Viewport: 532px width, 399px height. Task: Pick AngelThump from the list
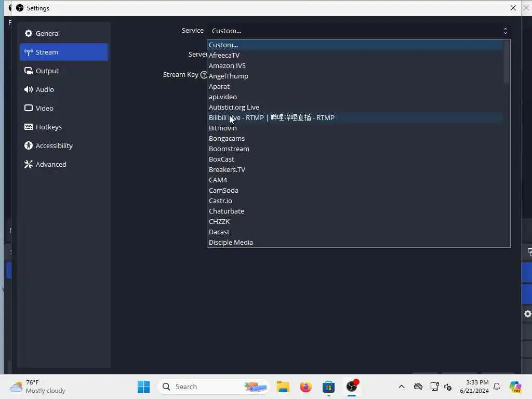(x=355, y=76)
